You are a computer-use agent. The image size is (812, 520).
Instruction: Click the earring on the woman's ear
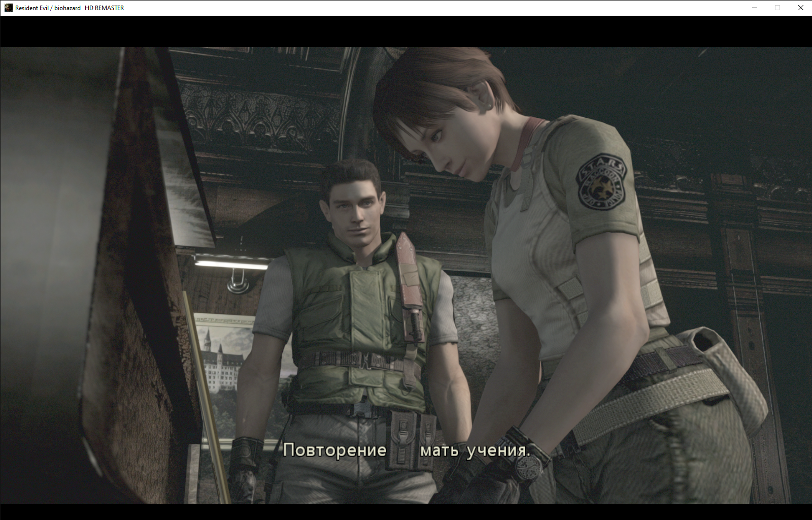click(489, 106)
